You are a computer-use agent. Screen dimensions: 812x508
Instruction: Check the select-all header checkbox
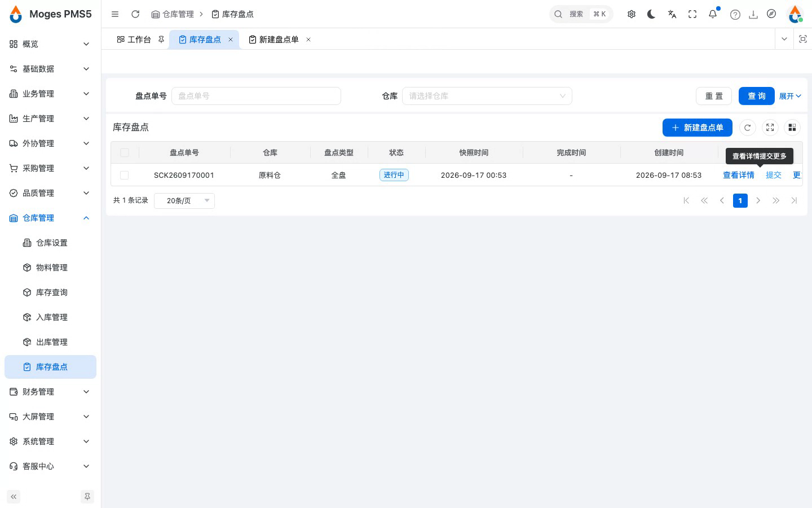click(x=125, y=152)
